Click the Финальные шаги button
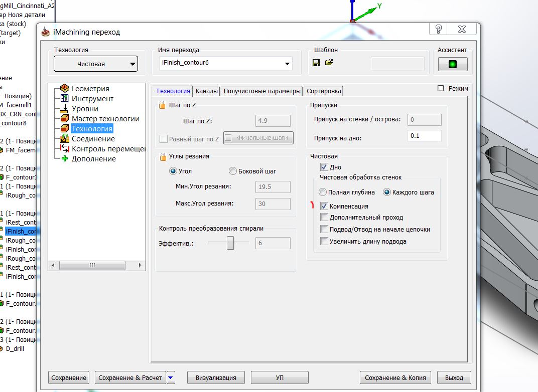This screenshot has width=538, height=392. pyautogui.click(x=258, y=138)
